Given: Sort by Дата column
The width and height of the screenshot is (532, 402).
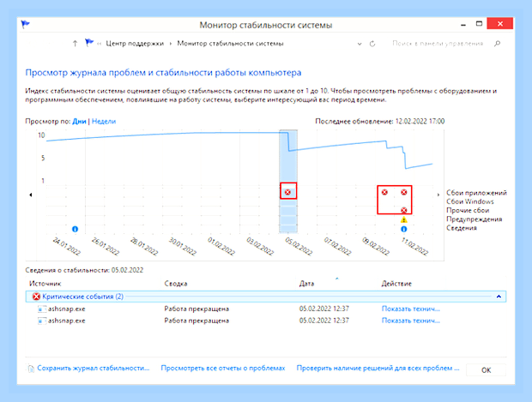Looking at the screenshot, I should (306, 284).
